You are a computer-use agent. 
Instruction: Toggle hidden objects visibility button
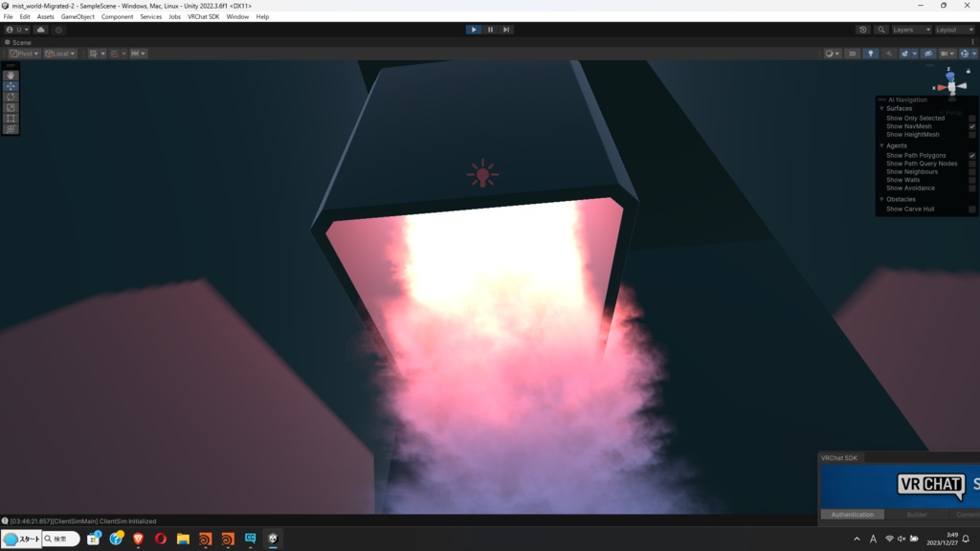tap(928, 54)
